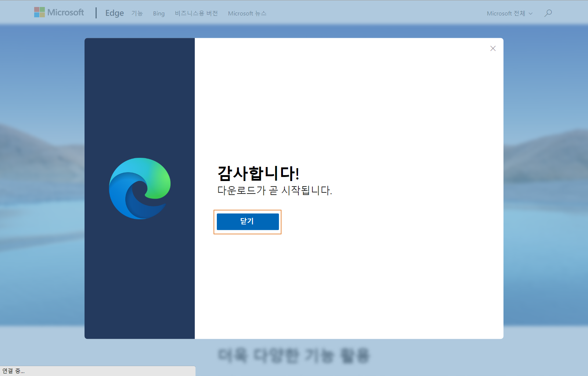Click the Microsoft logo in header

click(59, 13)
